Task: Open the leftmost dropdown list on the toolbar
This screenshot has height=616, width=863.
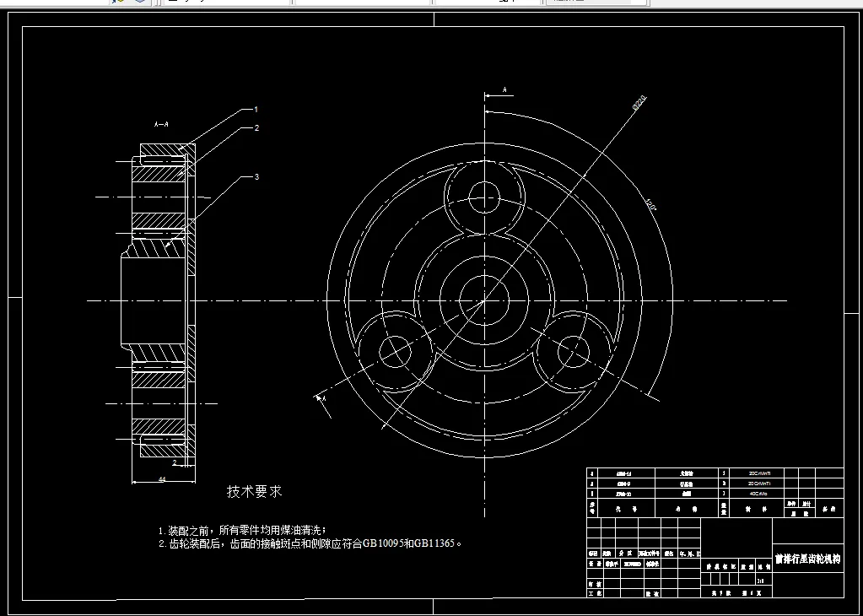Action: point(226,3)
